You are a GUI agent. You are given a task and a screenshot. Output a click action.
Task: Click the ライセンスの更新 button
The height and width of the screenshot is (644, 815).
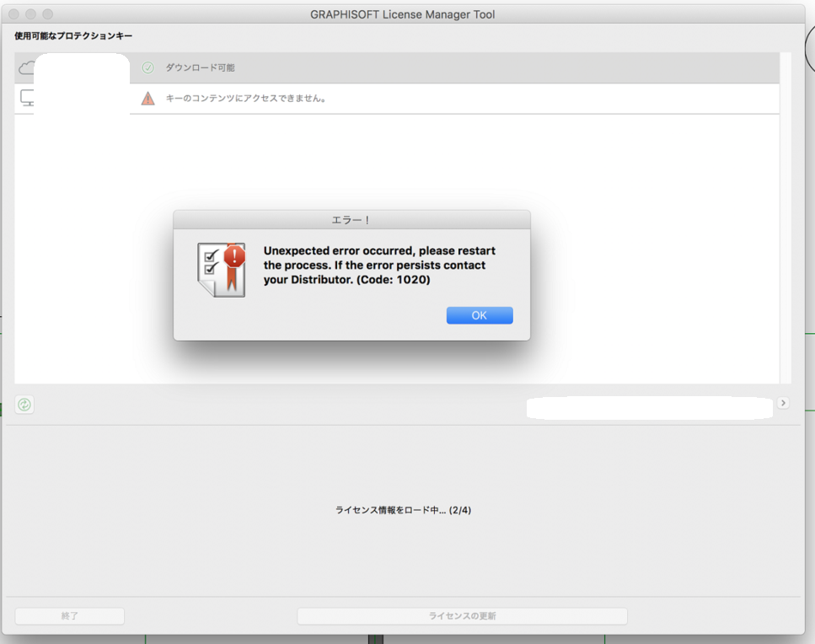coord(462,616)
